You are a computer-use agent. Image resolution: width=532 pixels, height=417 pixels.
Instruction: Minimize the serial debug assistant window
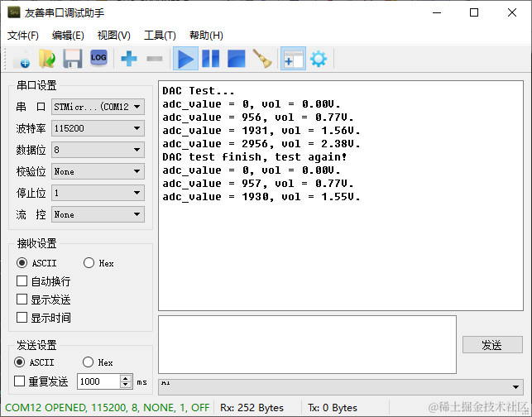(437, 12)
